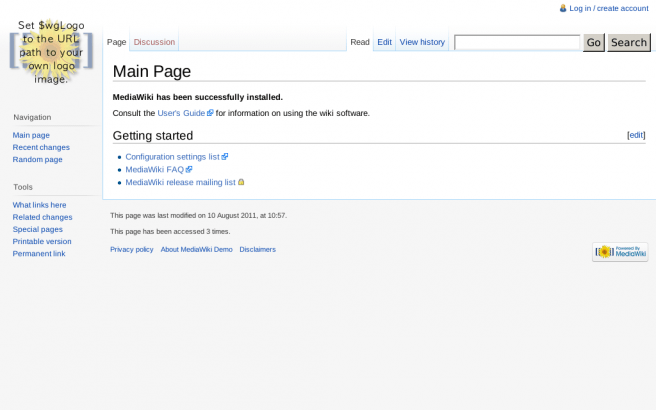Open Related changes tool
The width and height of the screenshot is (656, 410).
coord(42,217)
